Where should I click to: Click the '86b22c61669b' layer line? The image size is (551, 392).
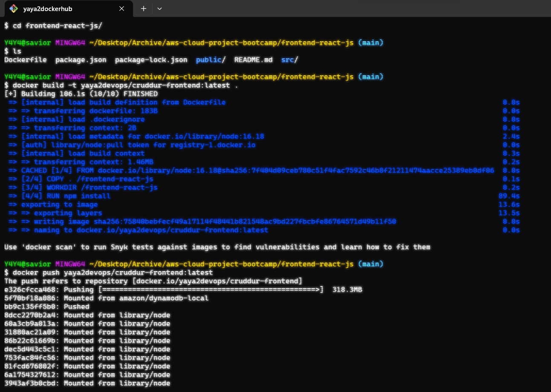click(x=87, y=340)
